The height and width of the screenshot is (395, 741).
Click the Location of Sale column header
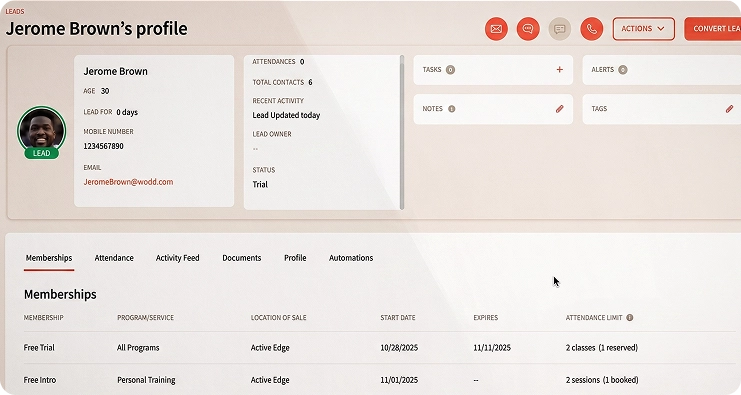click(278, 318)
